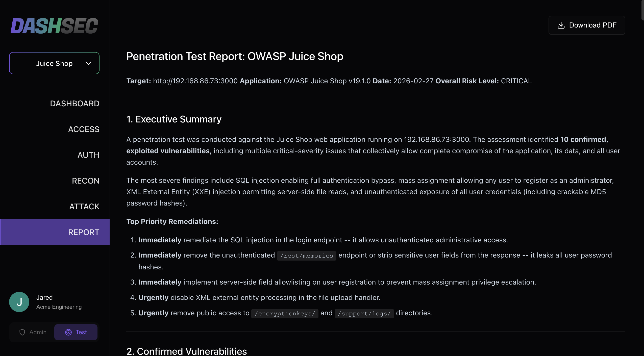Select ATTACK in the sidebar

click(x=84, y=207)
